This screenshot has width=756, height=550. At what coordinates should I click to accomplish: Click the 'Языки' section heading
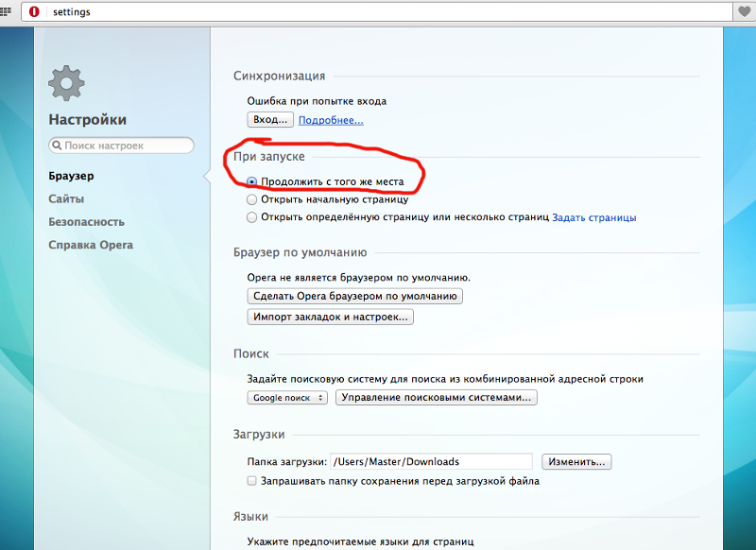click(x=250, y=517)
